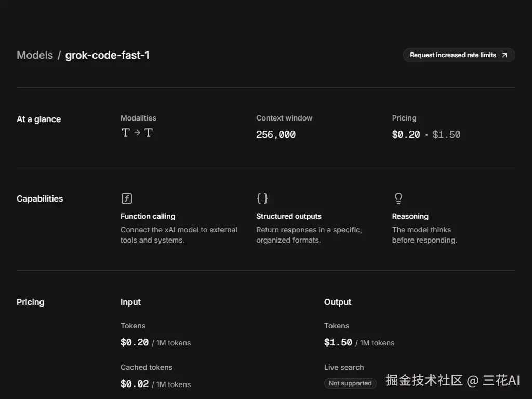Image resolution: width=532 pixels, height=399 pixels.
Task: Click the grok-code-fast-1 breadcrumb title
Action: [x=107, y=55]
